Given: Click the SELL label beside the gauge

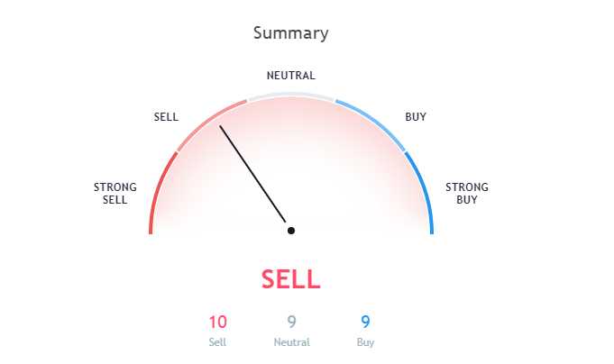Looking at the screenshot, I should click(x=166, y=117).
